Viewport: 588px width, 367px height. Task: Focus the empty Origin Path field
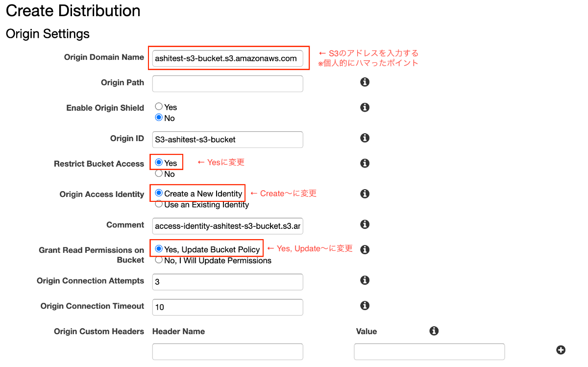coord(227,84)
